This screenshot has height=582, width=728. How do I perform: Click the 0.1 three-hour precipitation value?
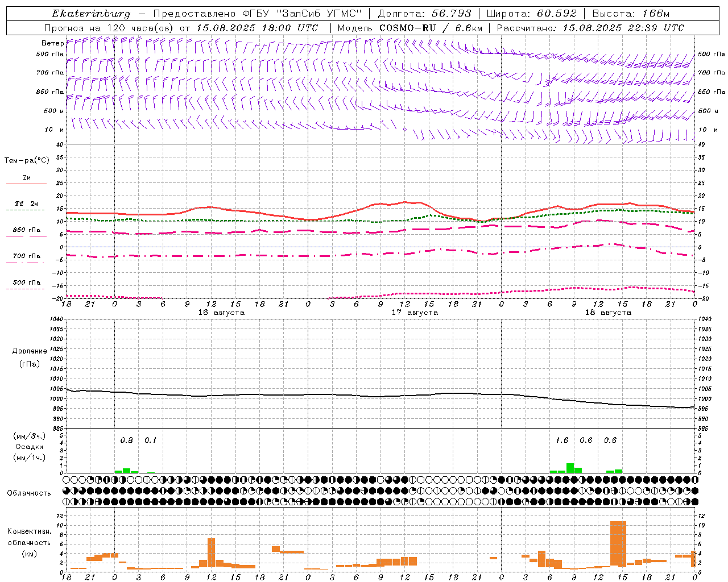coord(150,440)
